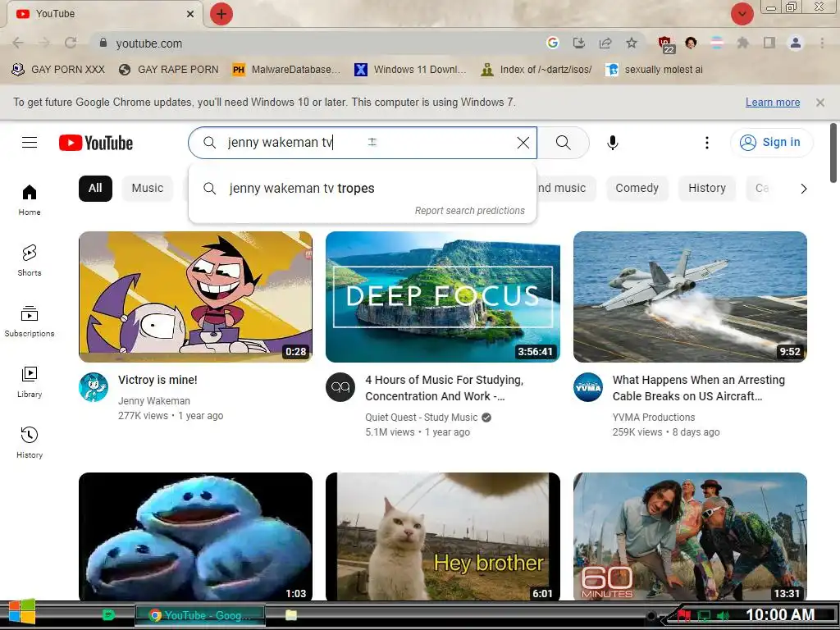Open Home in the YouTube sidebar
The height and width of the screenshot is (630, 840).
[30, 199]
